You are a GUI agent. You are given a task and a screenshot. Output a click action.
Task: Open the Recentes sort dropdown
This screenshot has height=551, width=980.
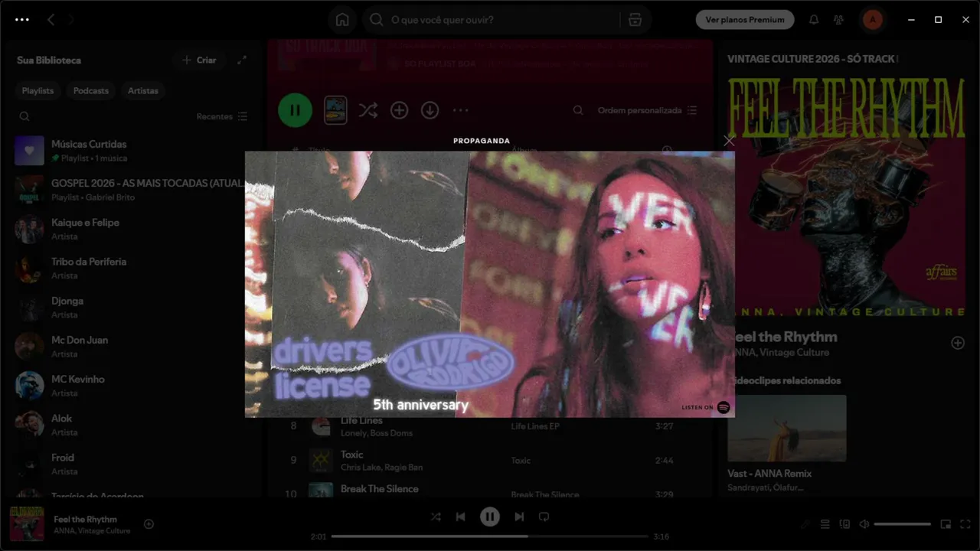coord(222,116)
